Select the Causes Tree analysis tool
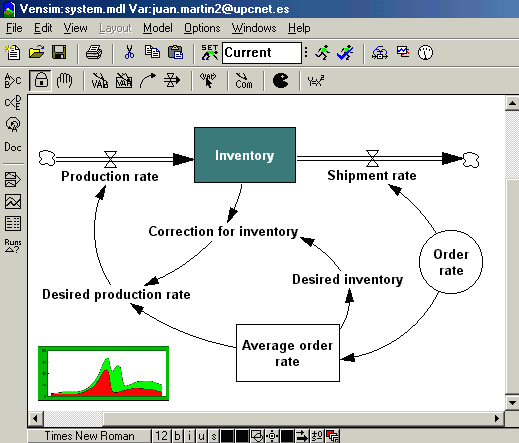 [13, 81]
